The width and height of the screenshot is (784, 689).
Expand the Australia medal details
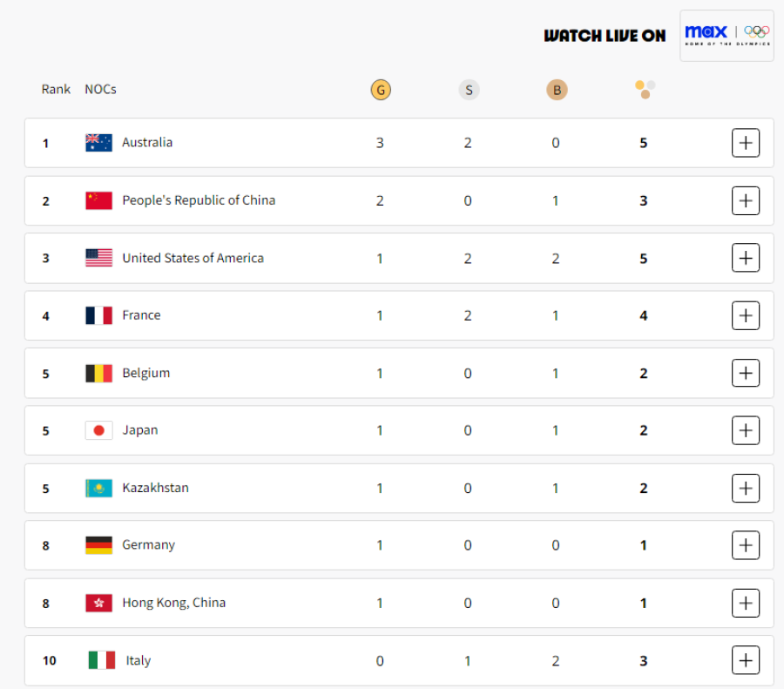coord(746,143)
